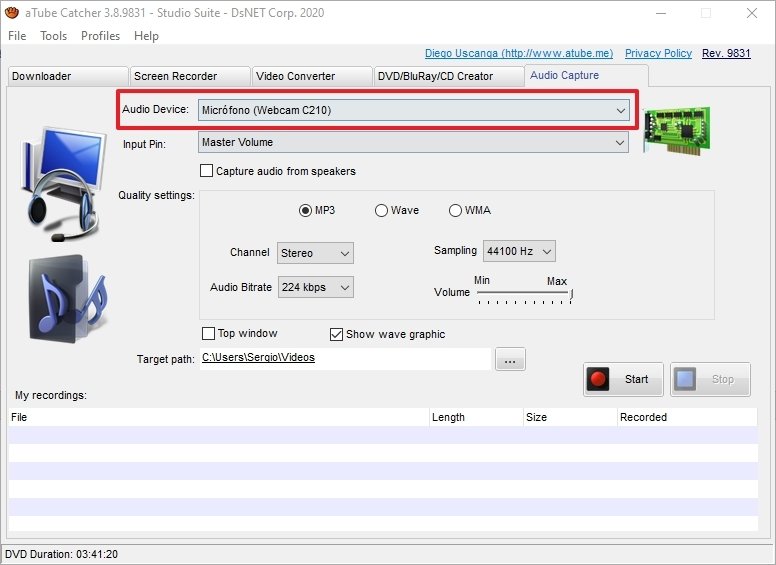
Task: Click the music notes folder icon
Action: click(67, 299)
